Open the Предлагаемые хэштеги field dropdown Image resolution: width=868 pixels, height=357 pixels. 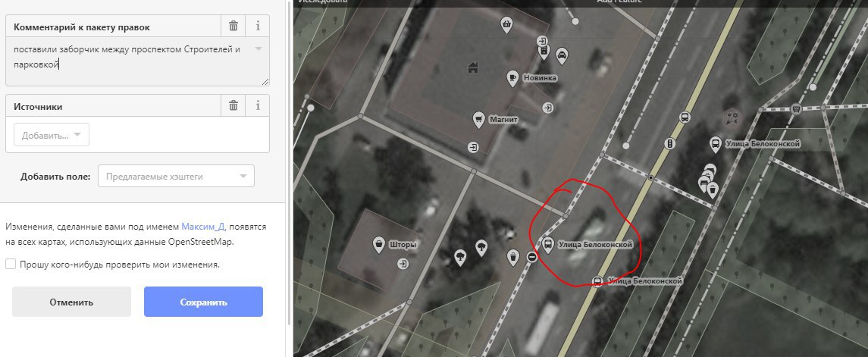tap(176, 177)
